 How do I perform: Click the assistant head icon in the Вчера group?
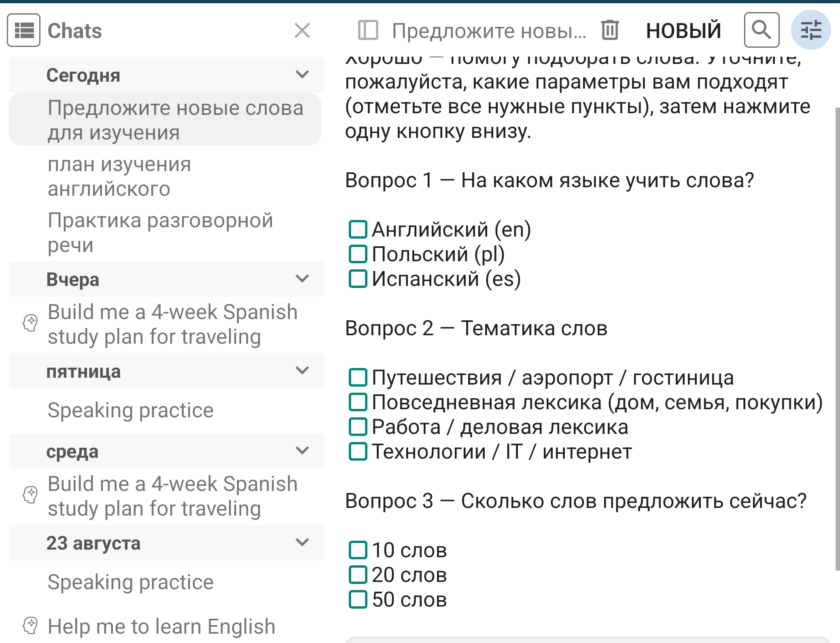[30, 323]
